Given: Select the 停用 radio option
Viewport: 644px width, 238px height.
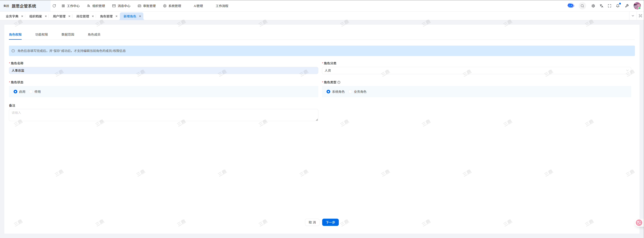Looking at the screenshot, I should click(x=31, y=92).
